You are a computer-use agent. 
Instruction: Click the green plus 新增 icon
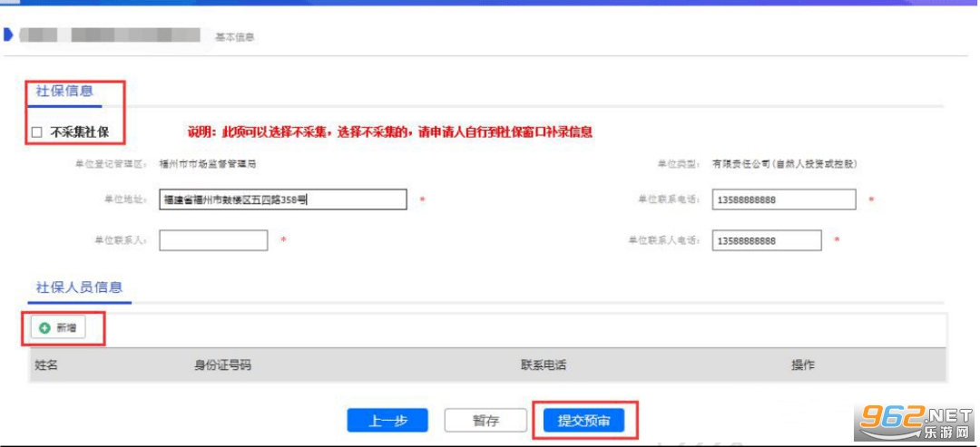(x=44, y=328)
